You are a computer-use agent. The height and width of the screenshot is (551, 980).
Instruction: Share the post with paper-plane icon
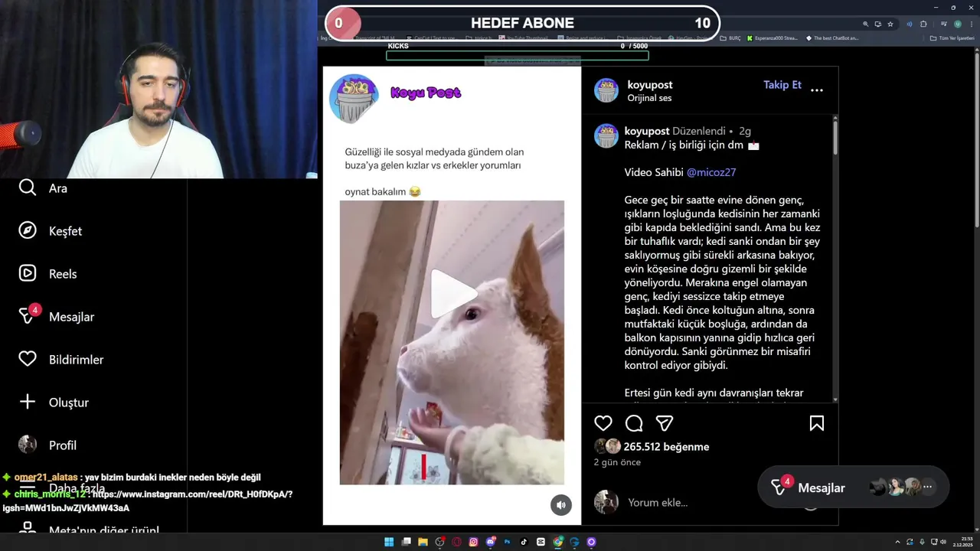(665, 423)
